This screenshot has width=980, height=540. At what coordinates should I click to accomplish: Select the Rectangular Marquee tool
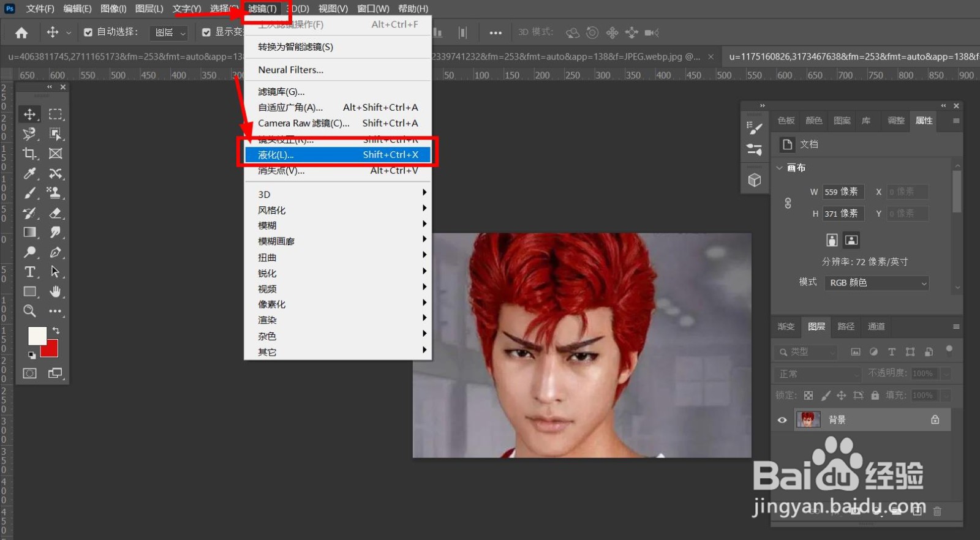click(x=55, y=114)
